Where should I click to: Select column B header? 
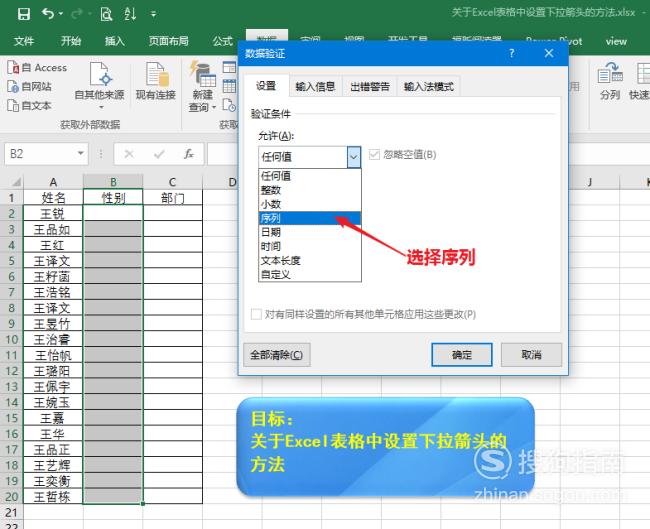(113, 182)
